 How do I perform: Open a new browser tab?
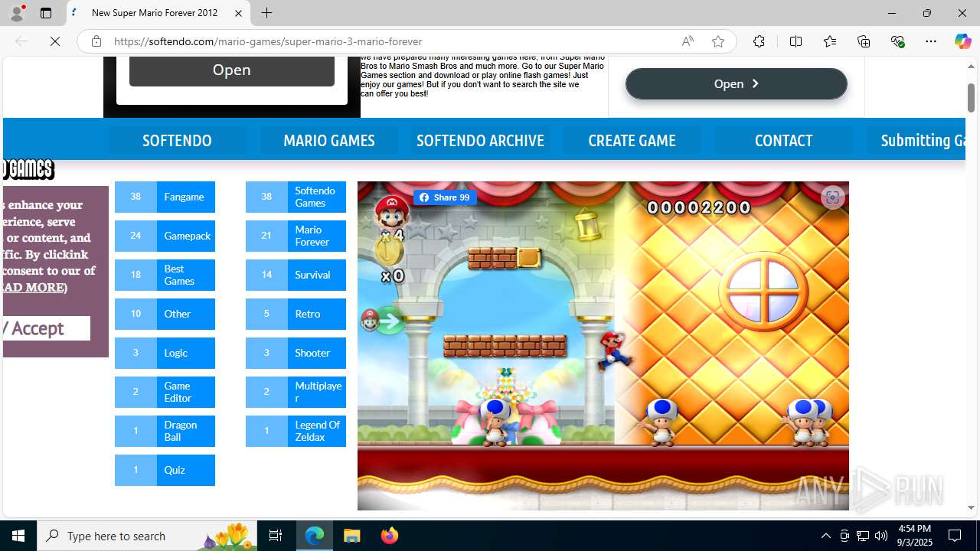tap(266, 13)
